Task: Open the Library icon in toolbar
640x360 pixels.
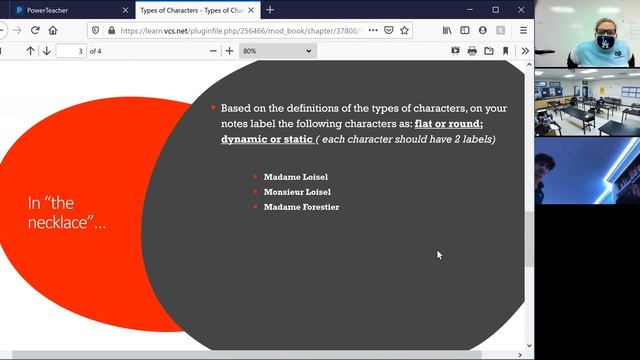Action: [x=447, y=30]
